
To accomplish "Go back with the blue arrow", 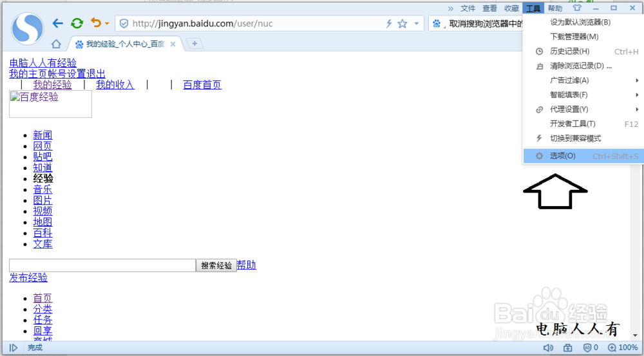I will tap(57, 23).
